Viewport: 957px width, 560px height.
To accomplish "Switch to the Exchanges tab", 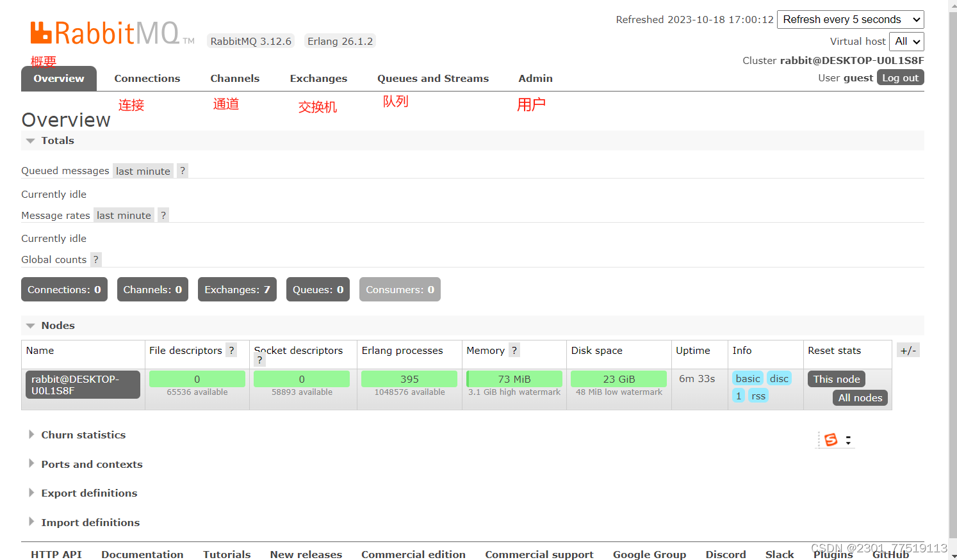I will click(x=318, y=78).
